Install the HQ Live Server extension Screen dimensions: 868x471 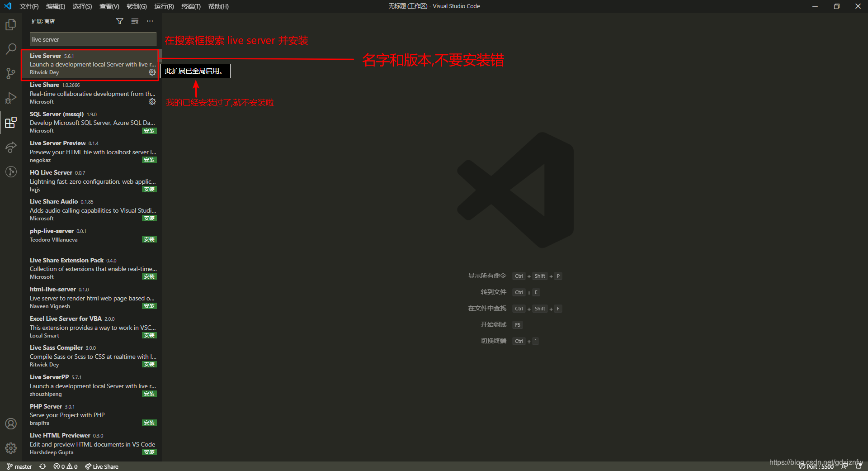pos(149,189)
